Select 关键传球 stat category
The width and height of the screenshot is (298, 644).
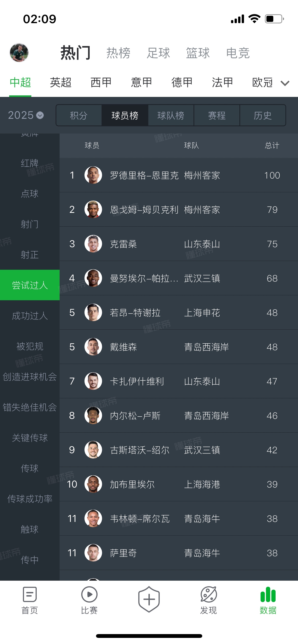[x=30, y=438]
